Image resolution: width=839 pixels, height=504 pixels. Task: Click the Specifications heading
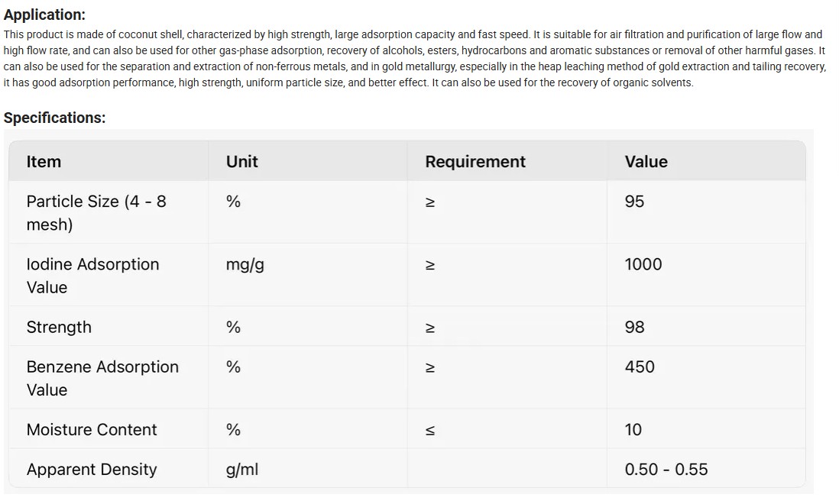tap(54, 118)
